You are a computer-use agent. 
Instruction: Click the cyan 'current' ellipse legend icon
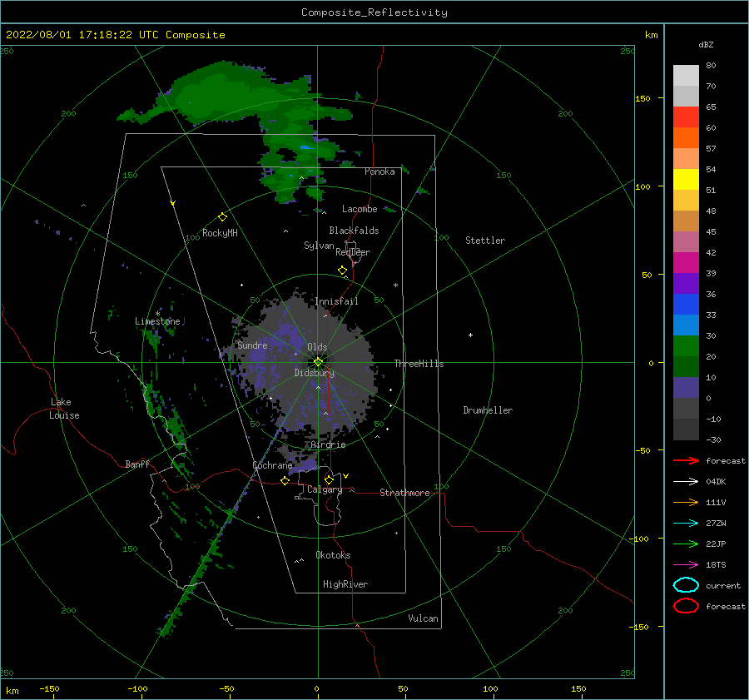pos(686,585)
